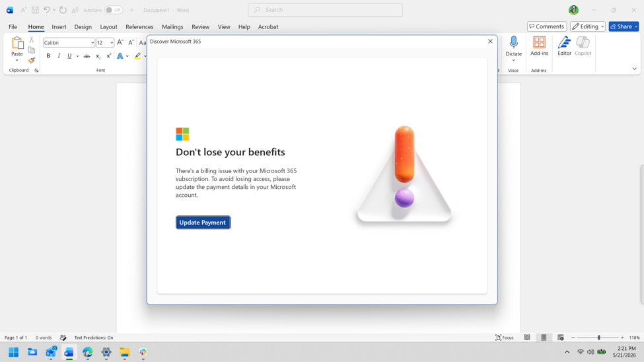Open the Comments pane
Screen dimensions: 644x362
(x=547, y=26)
